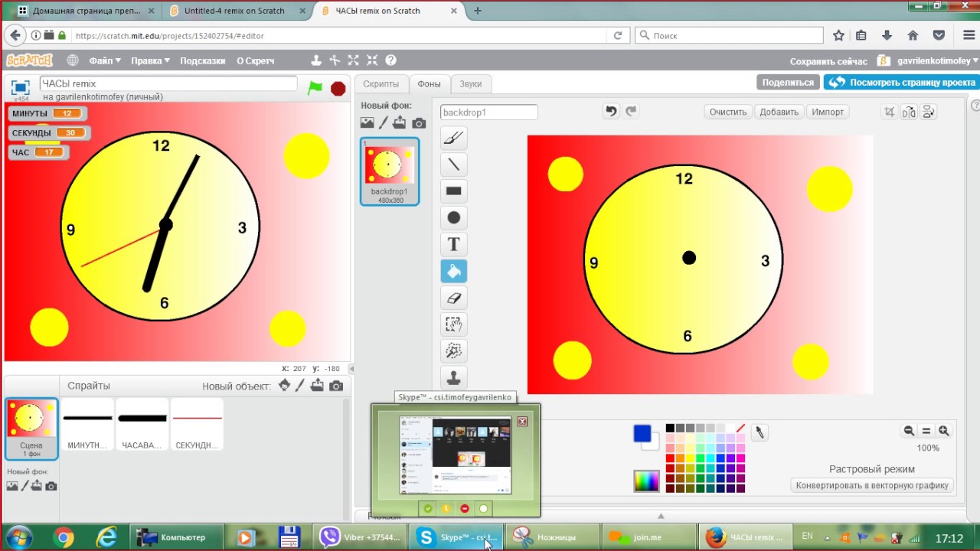Convert to vector graphics button
The height and width of the screenshot is (551, 980).
click(873, 485)
